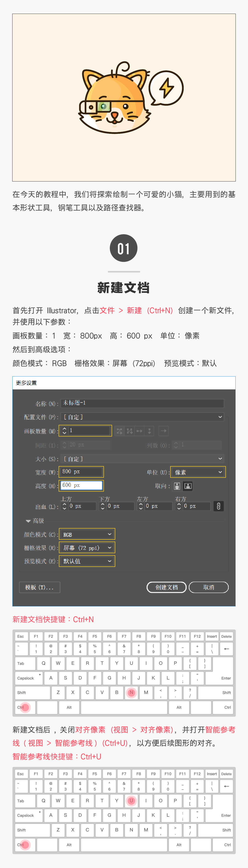This screenshot has height=868, width=248.
Task: Open the 单位 像素 dropdown
Action: pos(198,472)
